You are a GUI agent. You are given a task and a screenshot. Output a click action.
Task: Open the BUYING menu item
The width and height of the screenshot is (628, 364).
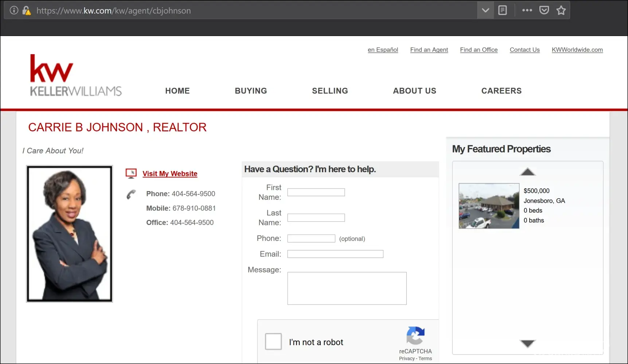251,91
